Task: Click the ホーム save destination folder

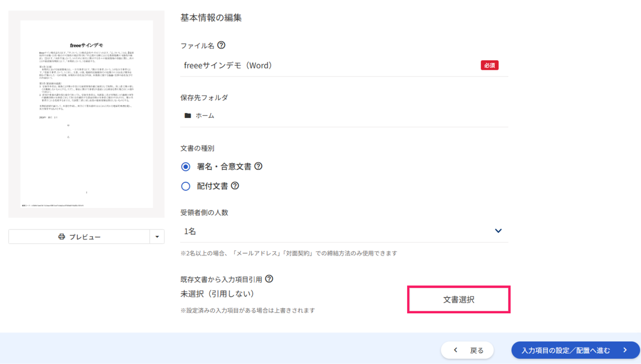Action: (344, 115)
